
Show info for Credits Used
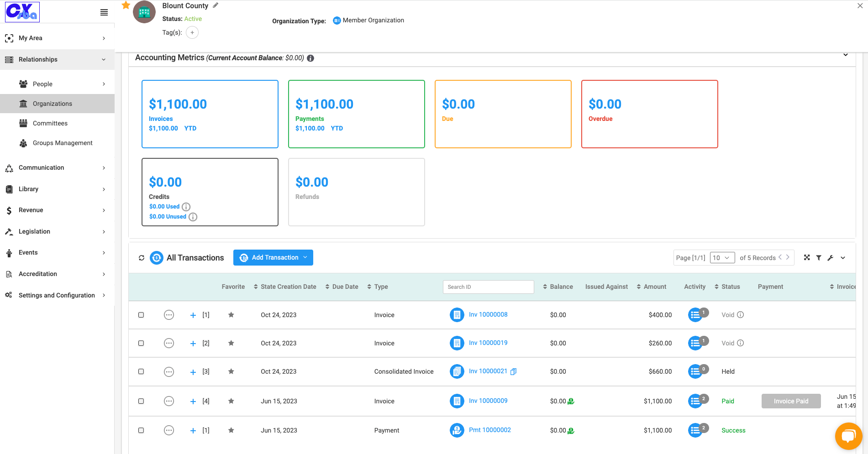pyautogui.click(x=186, y=207)
